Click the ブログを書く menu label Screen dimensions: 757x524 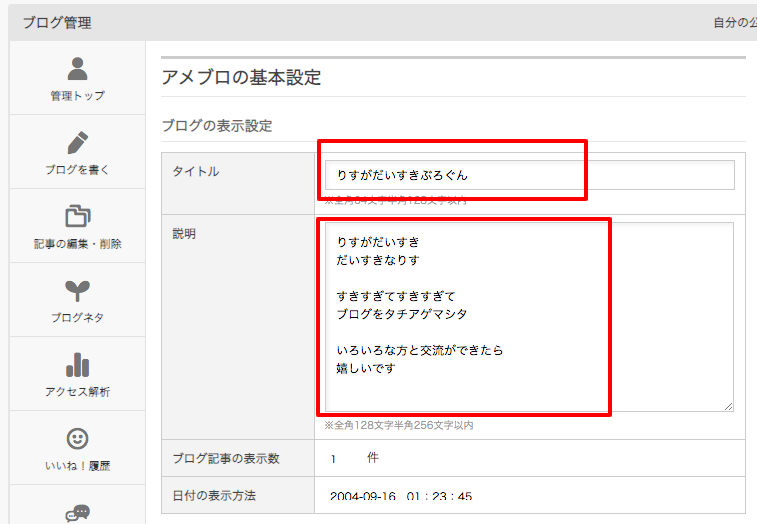click(77, 170)
